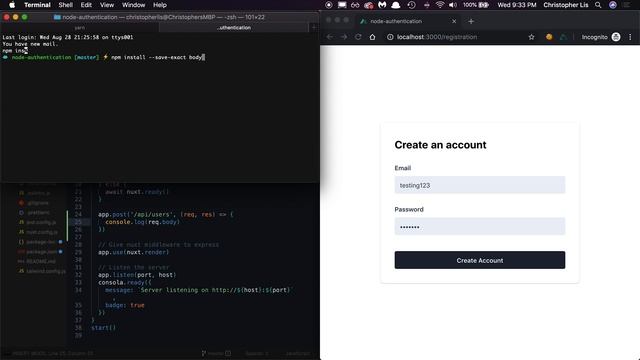Click the Incognito profile indicator

(x=600, y=37)
